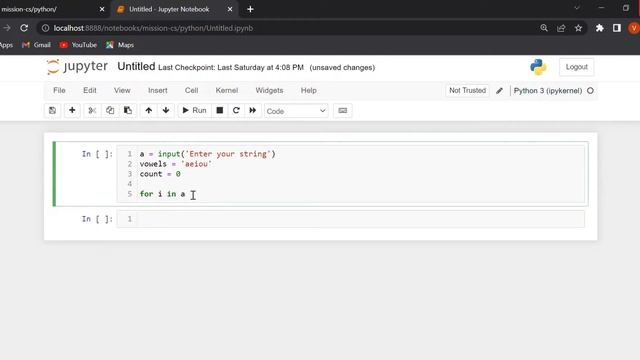The image size is (640, 360).
Task: Click the pencil edit mode icon
Action: click(x=499, y=91)
